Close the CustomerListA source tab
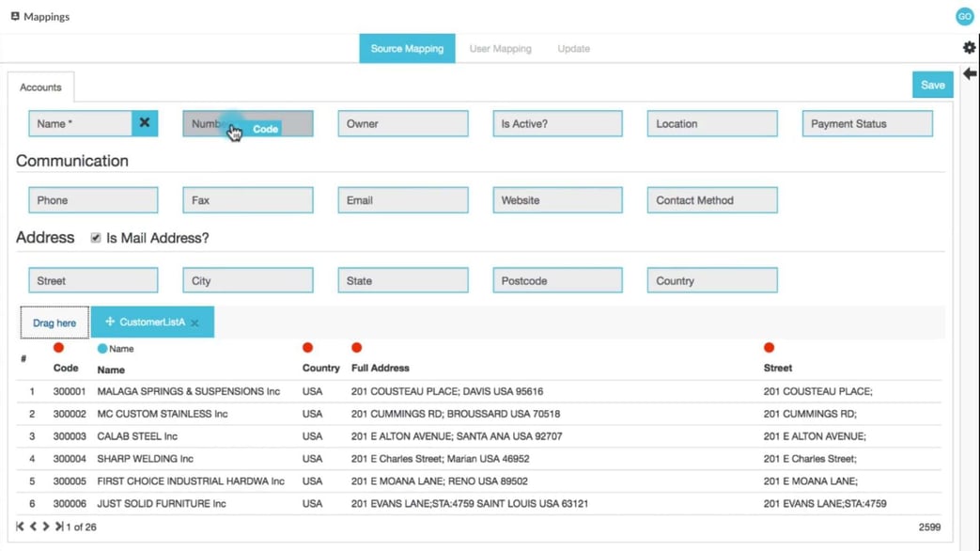Viewport: 980px width, 551px height. pos(195,323)
